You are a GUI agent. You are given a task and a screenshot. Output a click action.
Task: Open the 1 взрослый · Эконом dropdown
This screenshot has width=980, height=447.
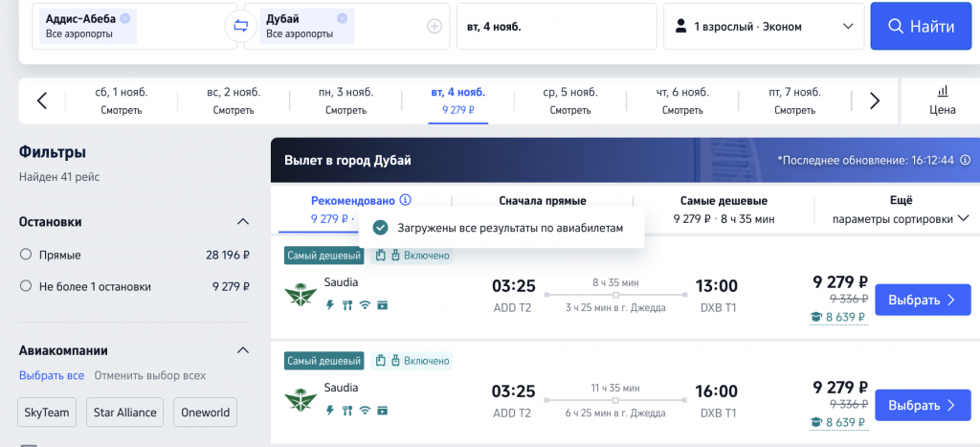click(x=762, y=26)
